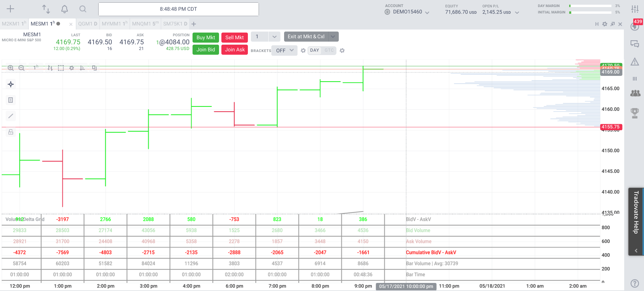The height and width of the screenshot is (291, 644).
Task: Click the Join Ask button
Action: (235, 50)
